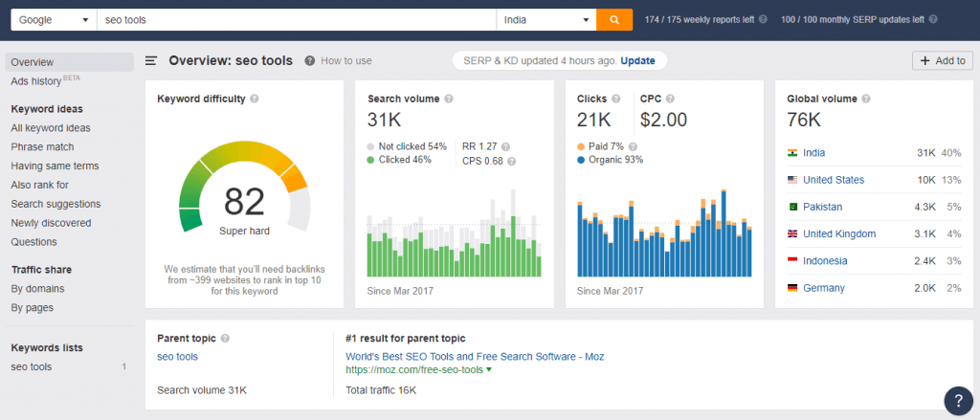The width and height of the screenshot is (980, 420).
Task: Open the Google search engine dropdown
Action: 54,19
